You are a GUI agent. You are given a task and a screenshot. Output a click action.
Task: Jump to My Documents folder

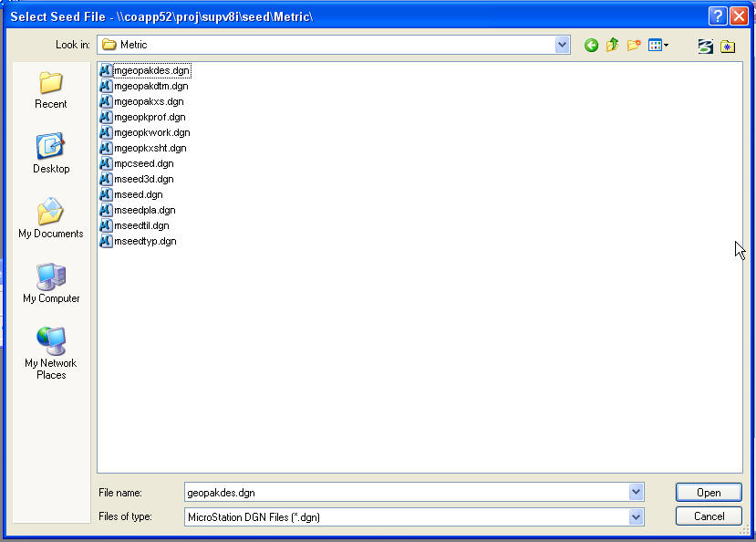tap(51, 219)
